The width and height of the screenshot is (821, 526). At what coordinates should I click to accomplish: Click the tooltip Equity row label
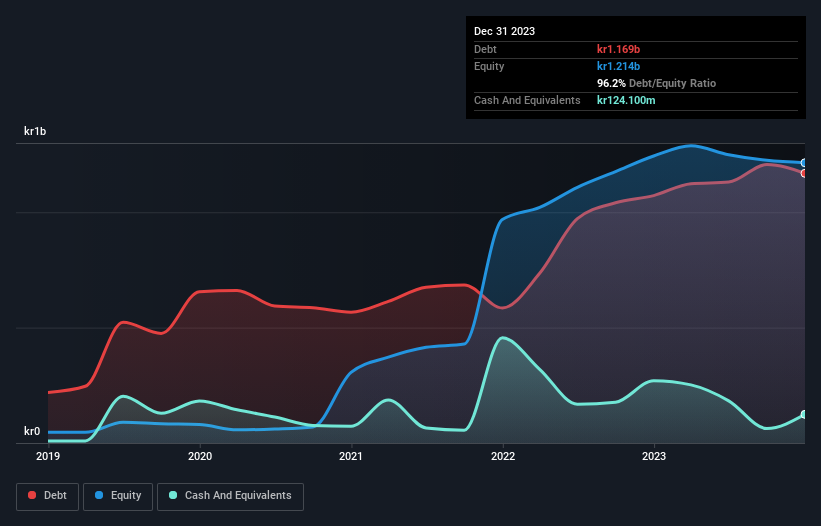point(489,66)
